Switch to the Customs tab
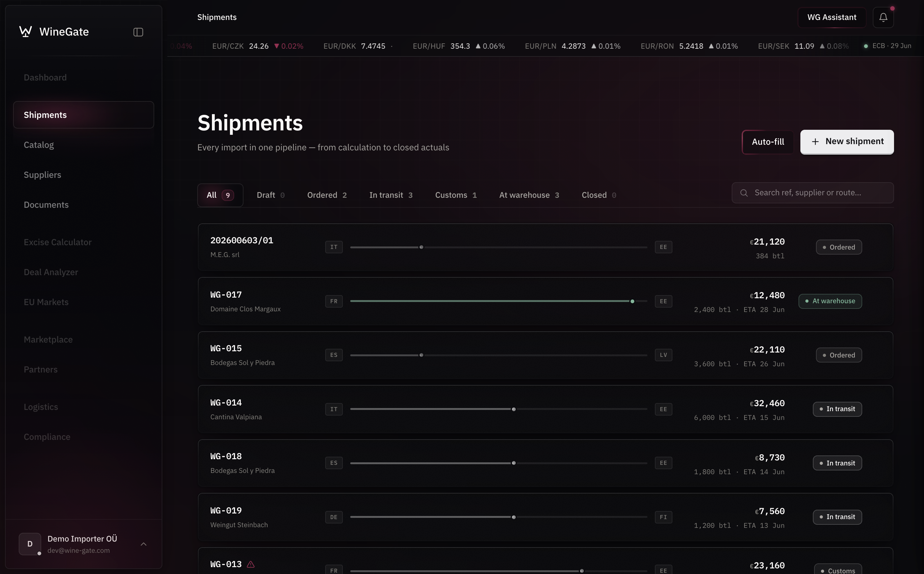 point(456,195)
